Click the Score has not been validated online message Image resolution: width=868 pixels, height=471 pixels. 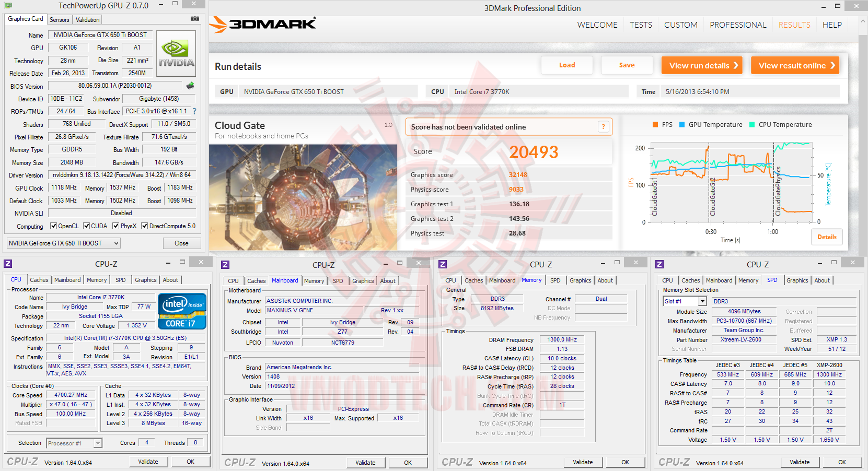(x=468, y=127)
